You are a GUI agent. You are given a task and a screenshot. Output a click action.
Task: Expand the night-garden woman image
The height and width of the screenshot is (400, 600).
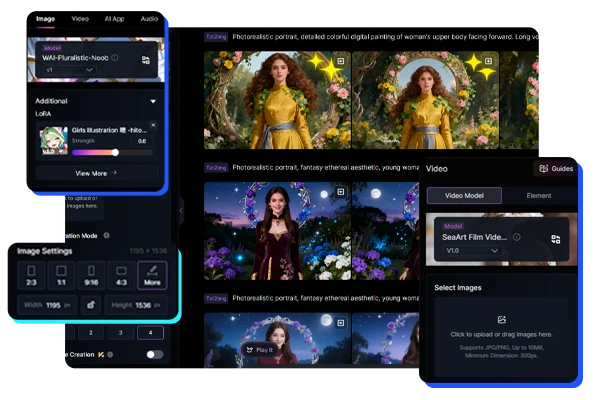pos(340,192)
